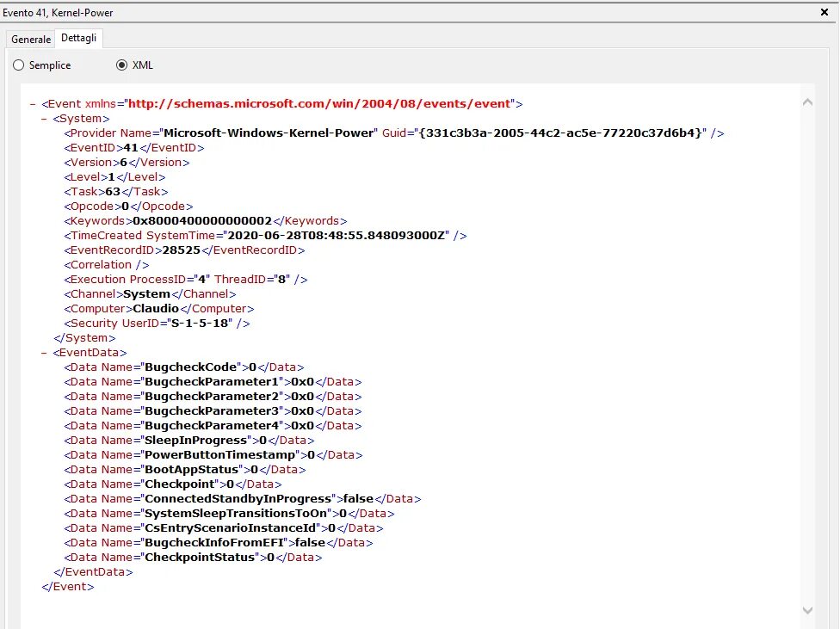Click the SystemSleepTransitionsToOn data line
Viewport: 840px width, 629px height.
[x=229, y=514]
